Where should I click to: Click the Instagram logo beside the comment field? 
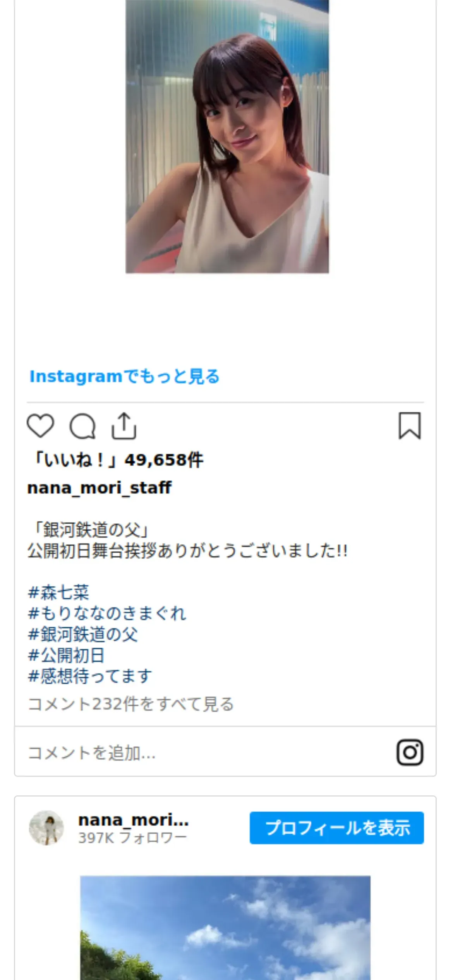pos(410,752)
